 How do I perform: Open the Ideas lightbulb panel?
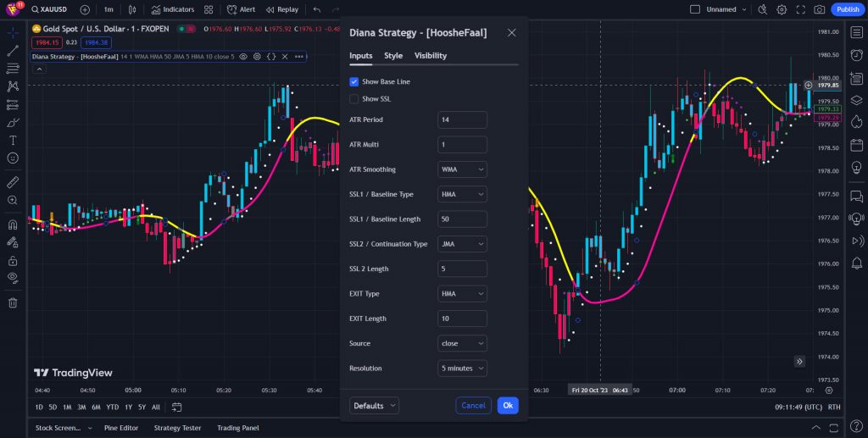[x=856, y=167]
